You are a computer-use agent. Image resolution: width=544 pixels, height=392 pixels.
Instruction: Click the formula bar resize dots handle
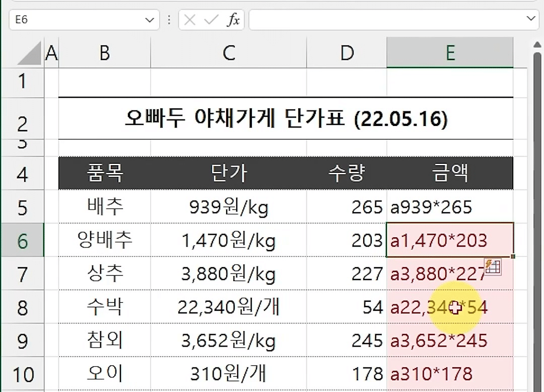pos(169,20)
